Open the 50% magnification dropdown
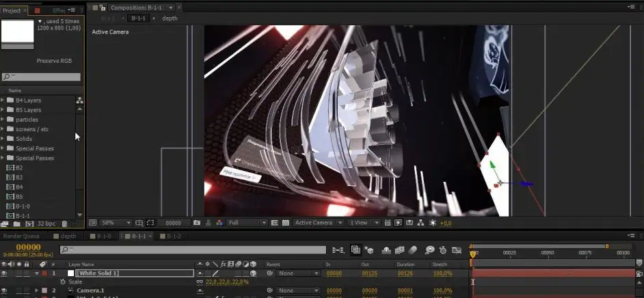Image resolution: width=644 pixels, height=298 pixels. [x=116, y=222]
